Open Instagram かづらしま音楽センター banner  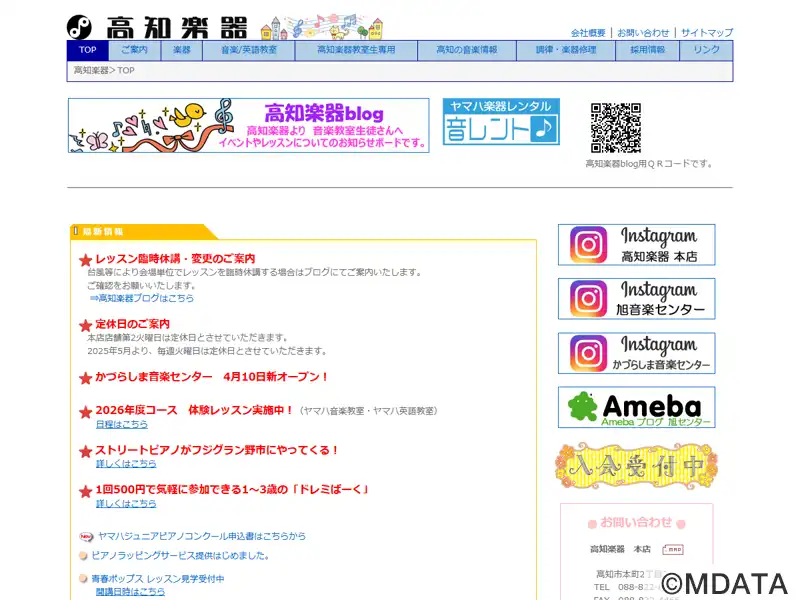tap(637, 353)
